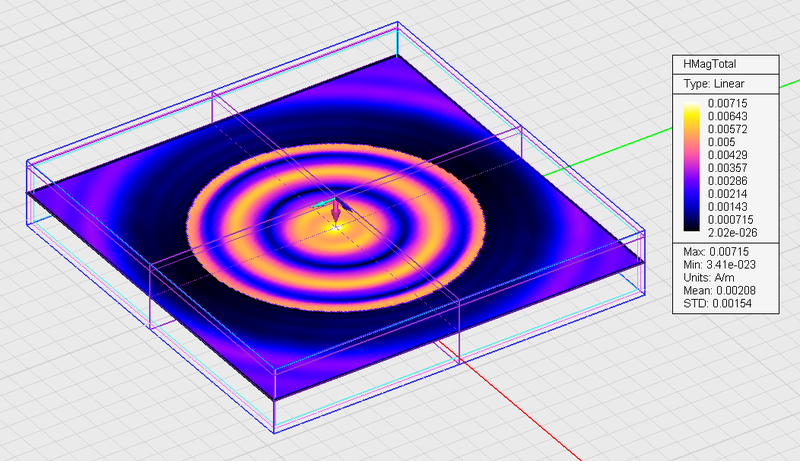Click the 0.00429 scale value
Image resolution: width=800 pixels, height=461 pixels.
click(x=728, y=155)
